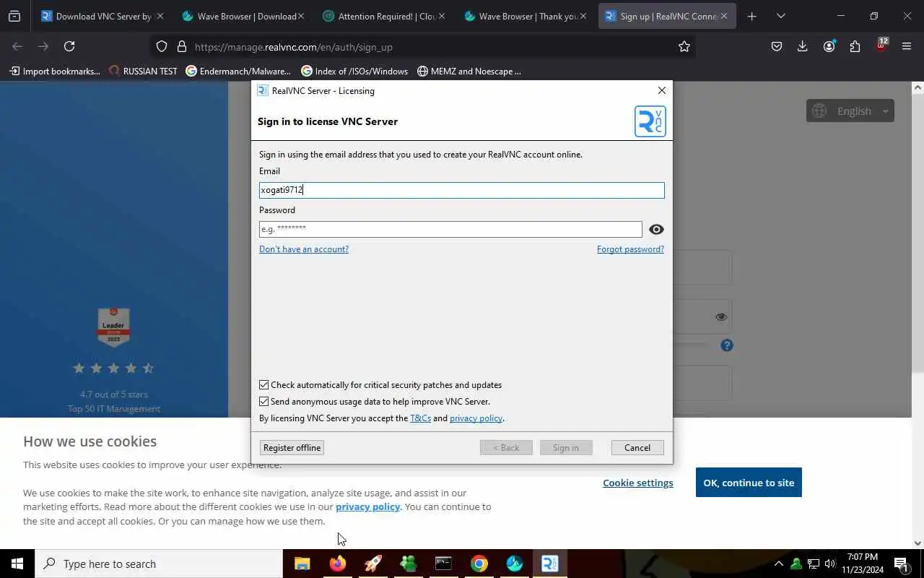Viewport: 924px width, 578px height.
Task: Switch to the Attention Required tab
Action: coord(383,16)
